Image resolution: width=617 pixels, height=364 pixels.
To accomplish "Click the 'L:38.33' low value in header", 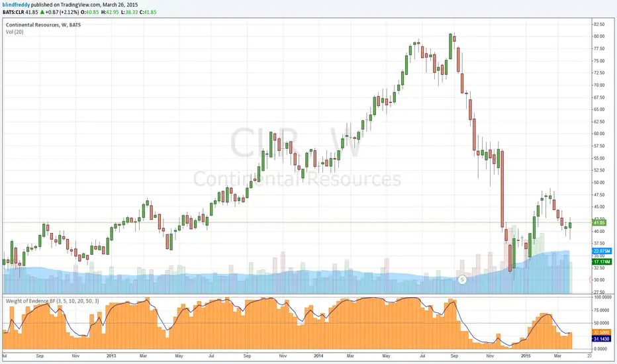I will 129,12.
